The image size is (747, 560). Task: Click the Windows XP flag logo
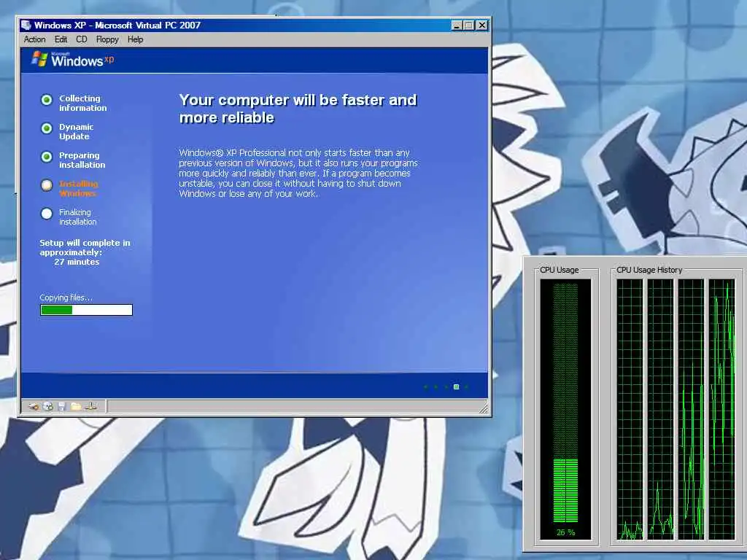[x=39, y=59]
